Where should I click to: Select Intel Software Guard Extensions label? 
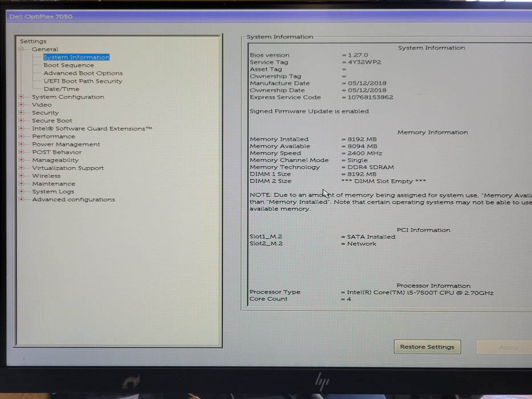coord(92,128)
